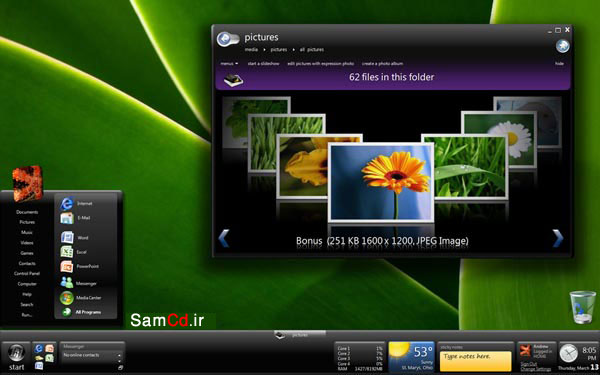Show the previous picture with the left arrow
This screenshot has height=375, width=600.
point(223,238)
